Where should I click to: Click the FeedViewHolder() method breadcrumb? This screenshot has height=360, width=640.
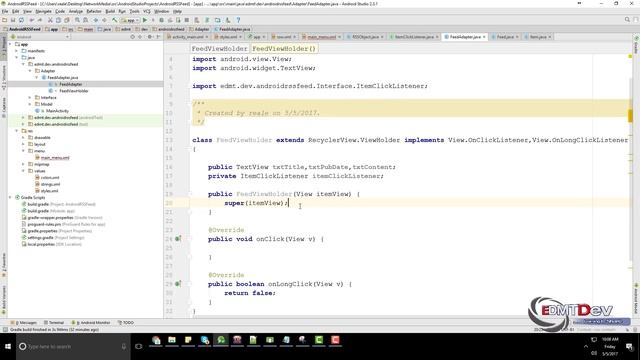click(284, 49)
